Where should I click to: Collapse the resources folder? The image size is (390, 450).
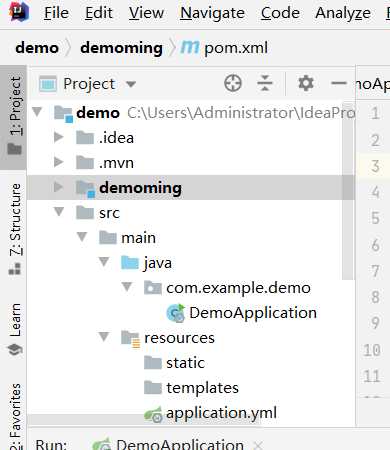104,337
